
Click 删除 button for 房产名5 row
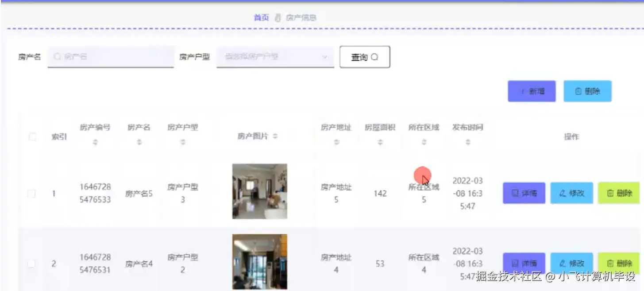click(x=619, y=193)
